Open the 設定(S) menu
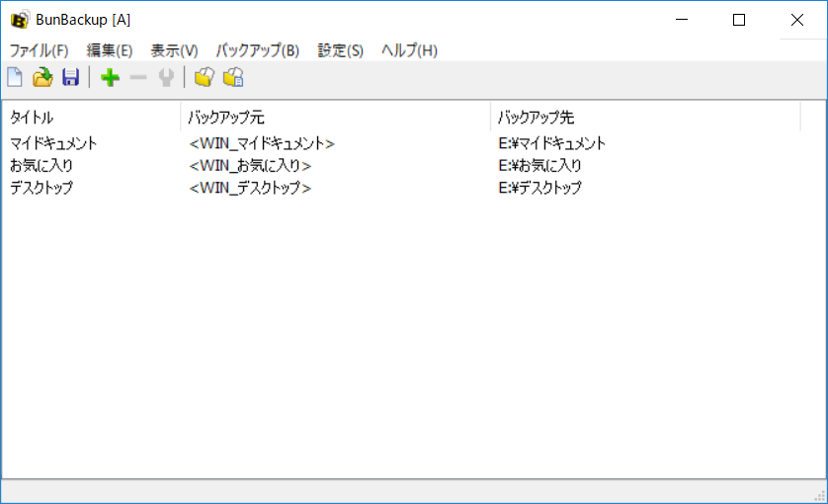This screenshot has height=504, width=828. click(x=341, y=50)
